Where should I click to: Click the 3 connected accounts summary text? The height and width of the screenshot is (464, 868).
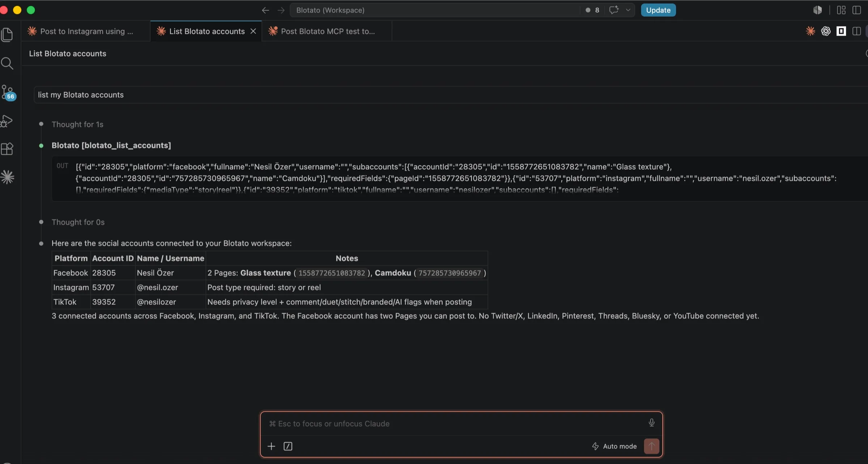coord(405,316)
